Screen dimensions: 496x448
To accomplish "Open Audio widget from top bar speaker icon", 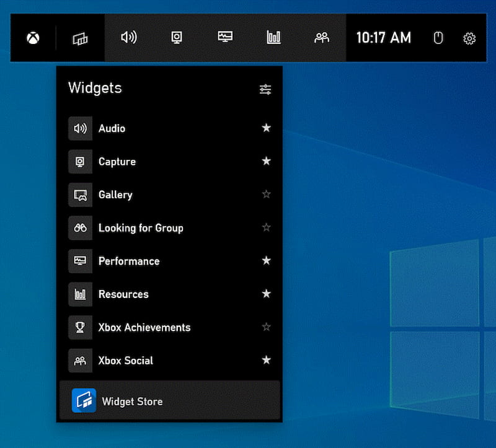I will coord(129,37).
